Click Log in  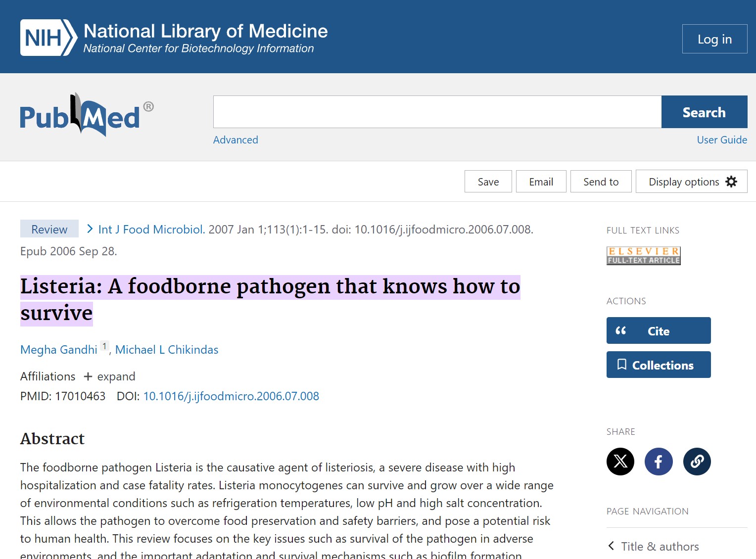[714, 39]
